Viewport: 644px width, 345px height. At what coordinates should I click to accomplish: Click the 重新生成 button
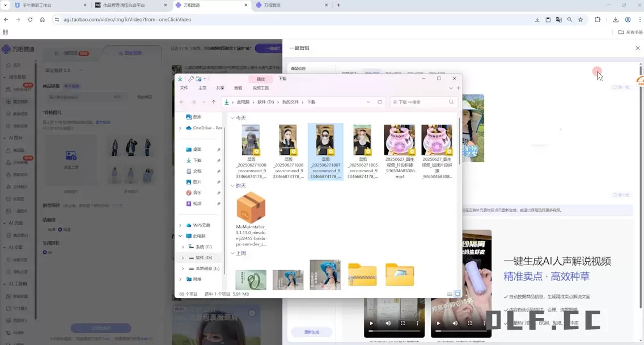312,332
